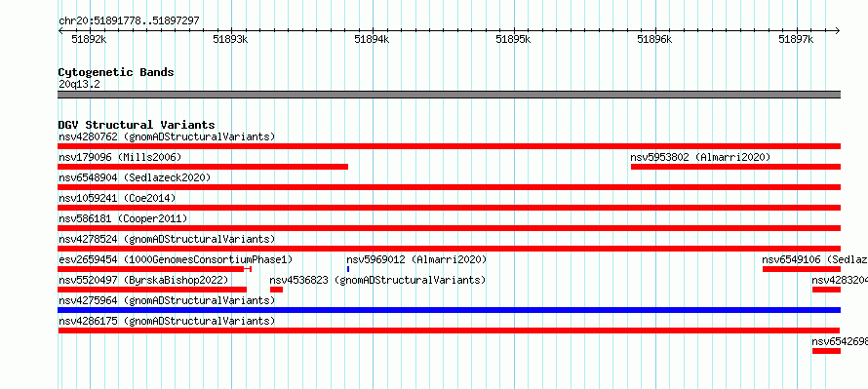The height and width of the screenshot is (389, 868).
Task: Open variant label nsv5520497 (ByrskaBishop2022)
Action: pos(143,280)
